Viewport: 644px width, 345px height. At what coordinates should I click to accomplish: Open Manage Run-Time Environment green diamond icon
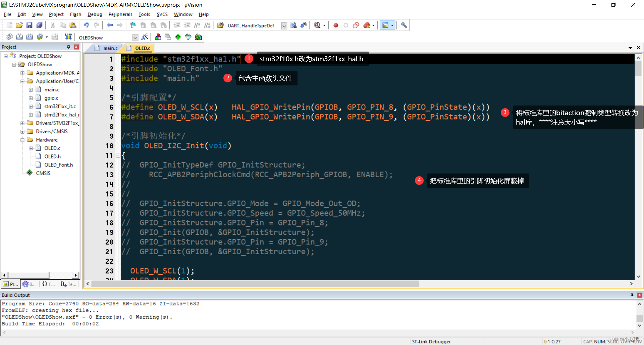pyautogui.click(x=178, y=37)
